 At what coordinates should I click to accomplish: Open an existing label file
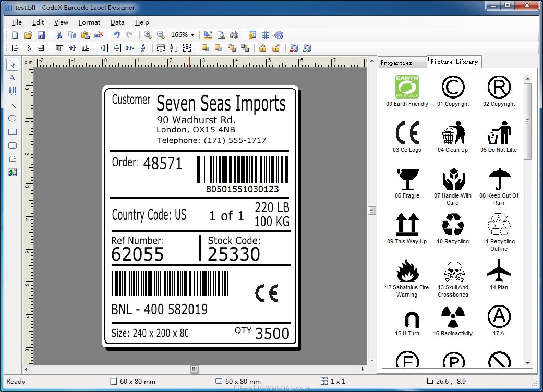click(28, 35)
